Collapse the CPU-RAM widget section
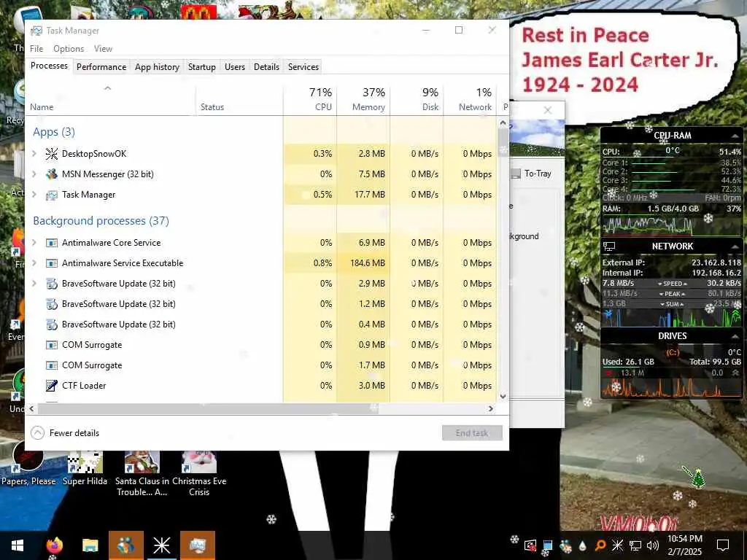Image resolution: width=747 pixels, height=560 pixels. [735, 136]
